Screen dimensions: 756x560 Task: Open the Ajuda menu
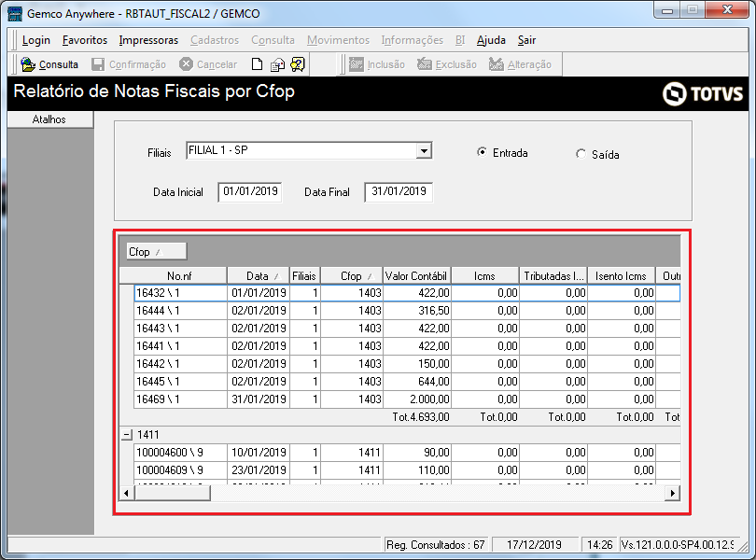(491, 40)
